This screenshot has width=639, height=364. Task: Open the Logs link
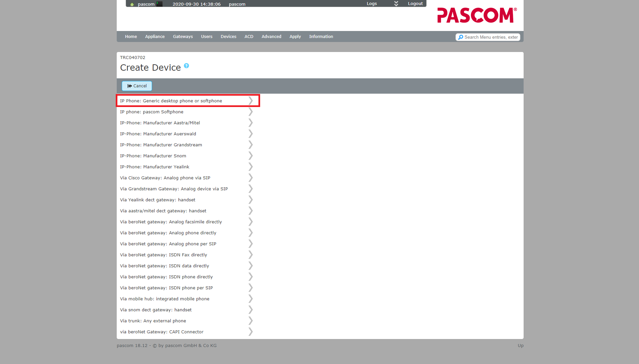click(372, 4)
